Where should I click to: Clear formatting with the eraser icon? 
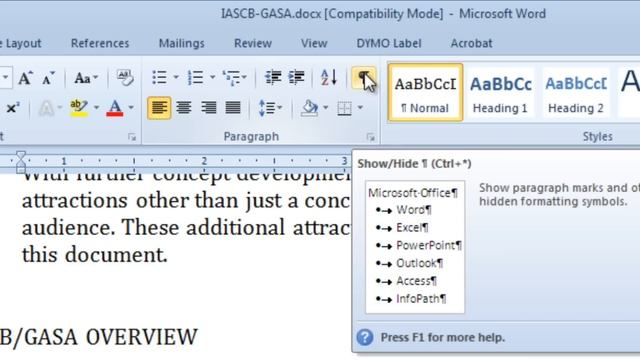click(x=124, y=78)
